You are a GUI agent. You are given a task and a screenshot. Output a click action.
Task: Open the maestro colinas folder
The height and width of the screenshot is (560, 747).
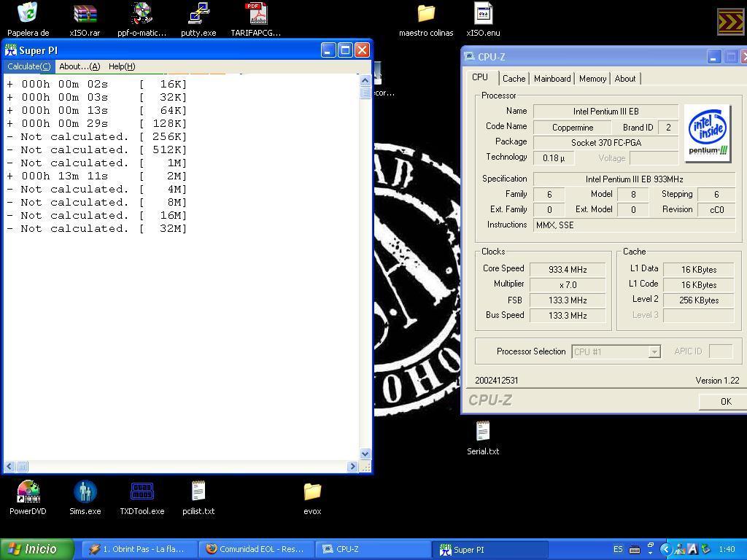click(426, 15)
